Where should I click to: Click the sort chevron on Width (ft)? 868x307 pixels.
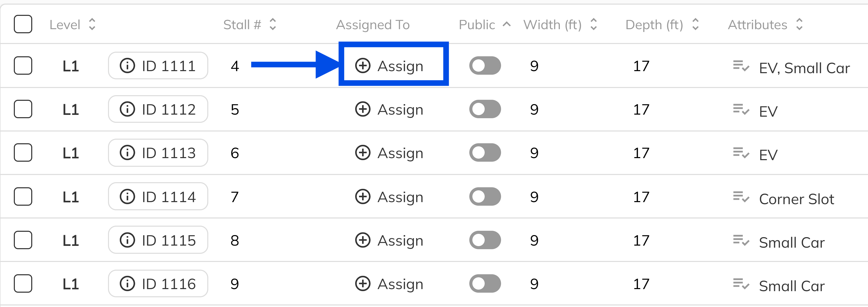point(594,24)
